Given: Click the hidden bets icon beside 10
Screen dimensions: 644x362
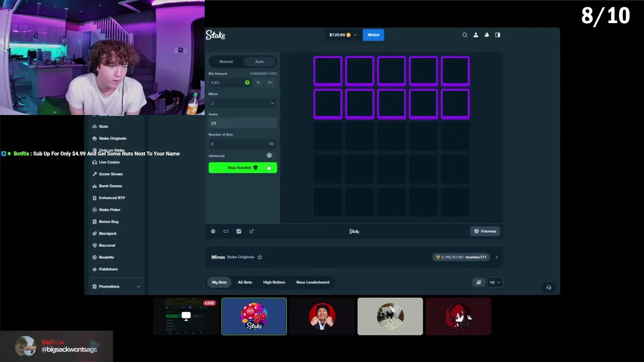Looking at the screenshot, I should (478, 282).
